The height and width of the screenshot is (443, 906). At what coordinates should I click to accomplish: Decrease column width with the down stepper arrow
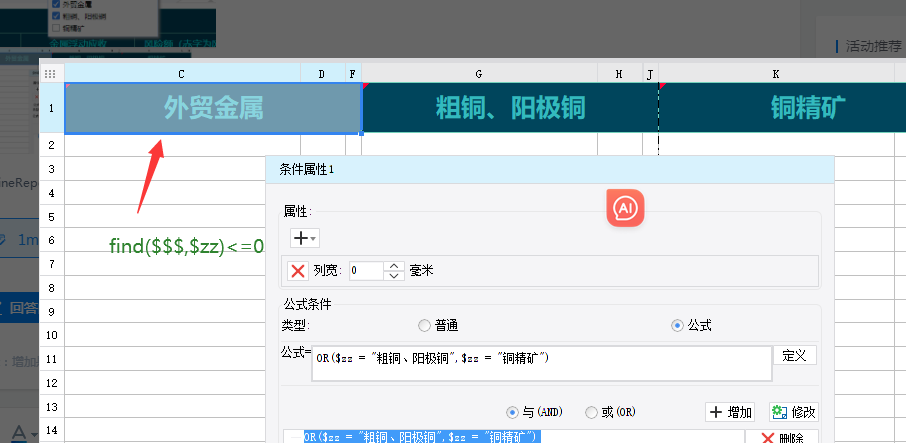394,275
